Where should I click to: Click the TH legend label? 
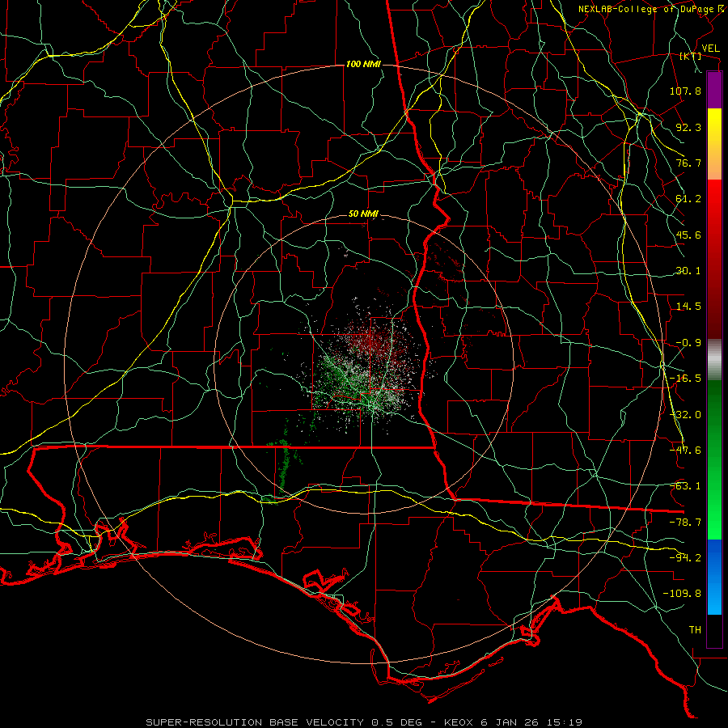(x=695, y=630)
